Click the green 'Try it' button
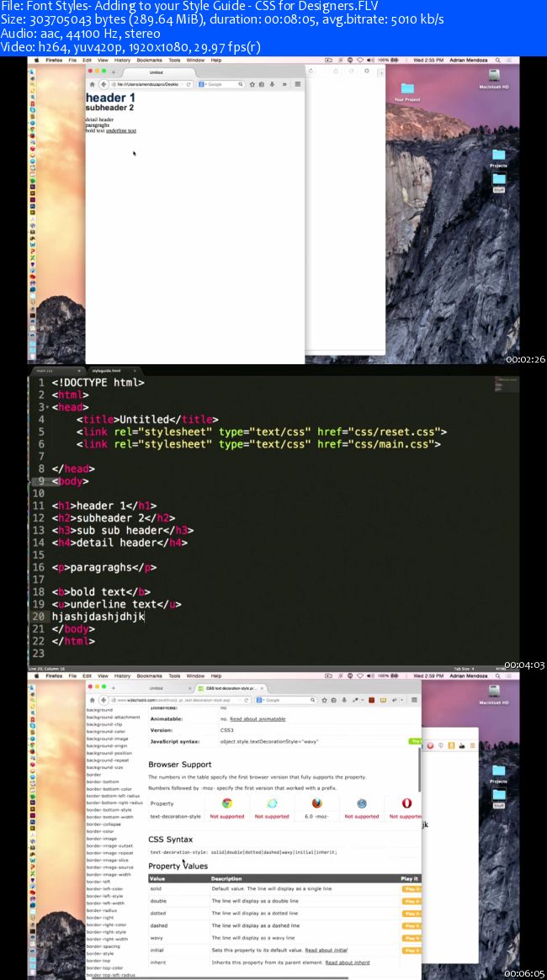This screenshot has width=547, height=980. coord(415,741)
